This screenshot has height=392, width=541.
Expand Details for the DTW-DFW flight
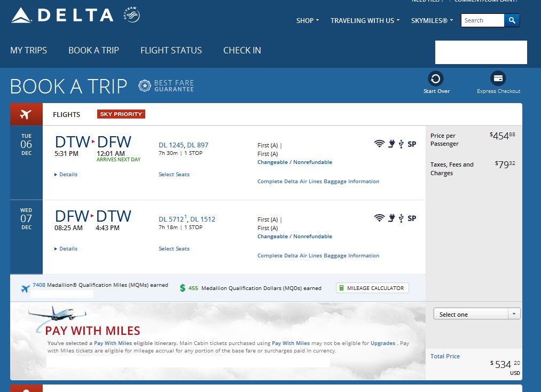click(68, 174)
